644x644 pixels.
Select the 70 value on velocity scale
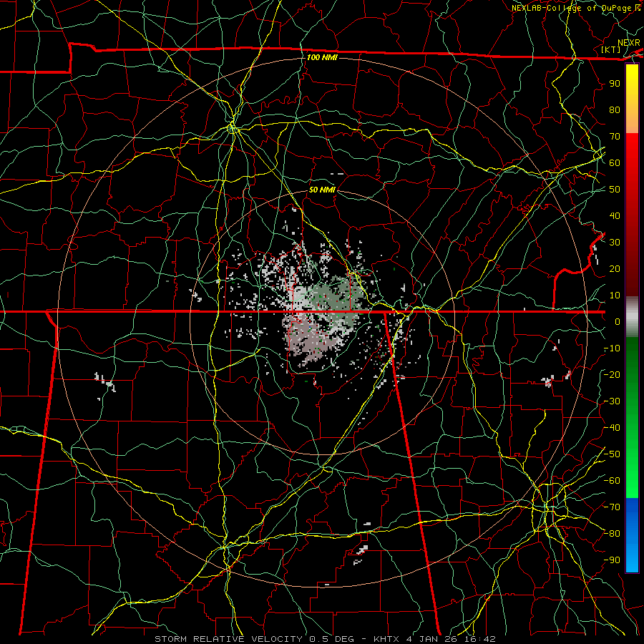[x=615, y=137]
